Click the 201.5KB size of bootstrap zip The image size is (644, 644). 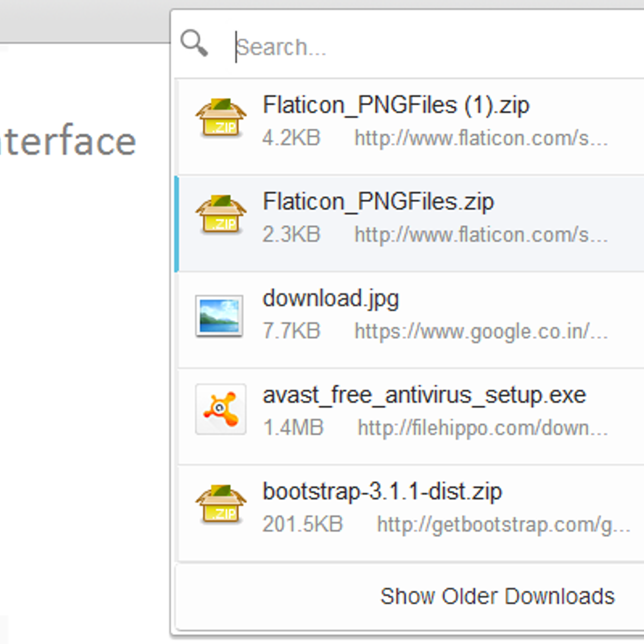[303, 524]
